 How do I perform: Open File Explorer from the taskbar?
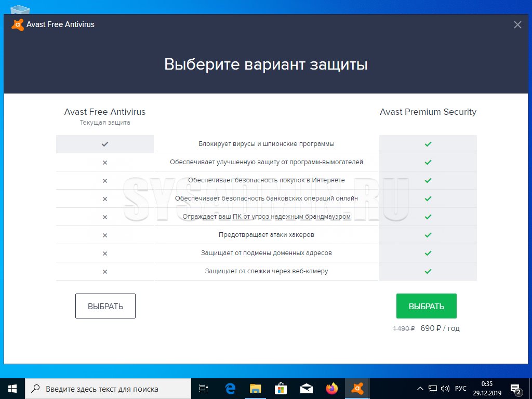256,389
